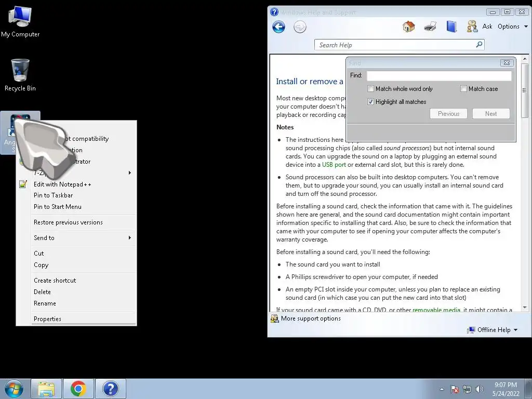Expand the Send to submenu
This screenshot has height=399, width=532.
pos(77,238)
